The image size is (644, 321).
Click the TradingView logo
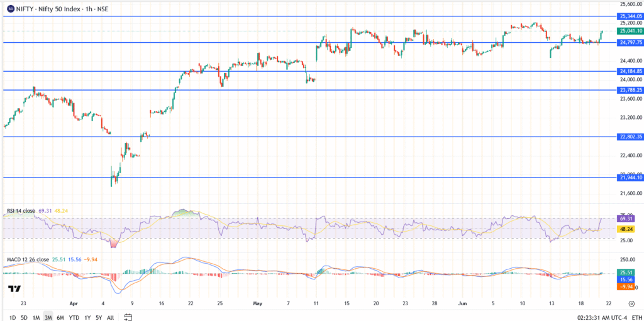click(x=15, y=288)
